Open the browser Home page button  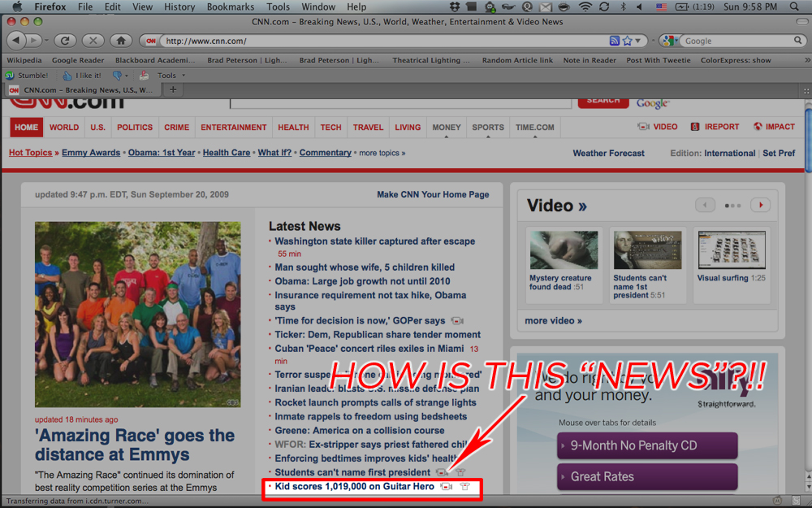click(x=121, y=41)
